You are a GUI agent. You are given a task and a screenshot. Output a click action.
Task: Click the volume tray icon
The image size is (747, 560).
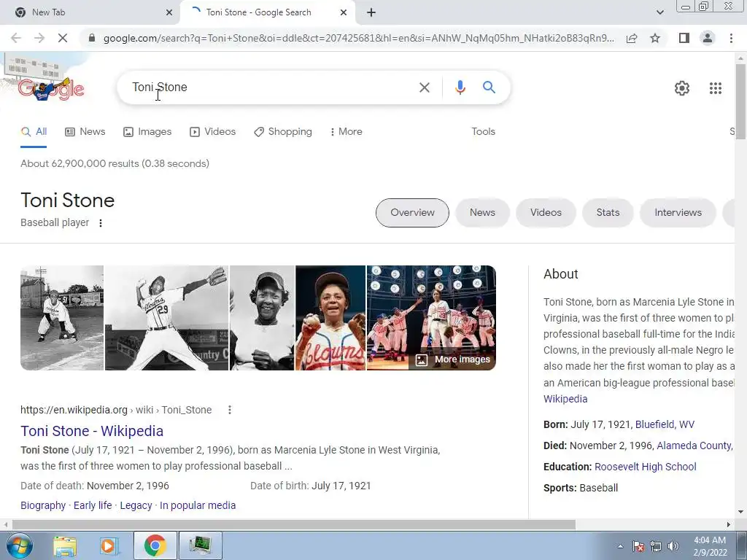673,546
